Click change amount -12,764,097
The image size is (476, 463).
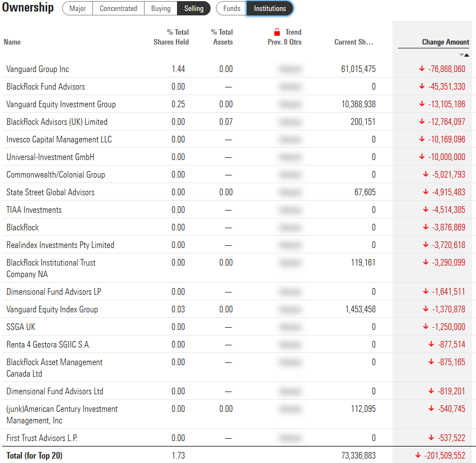446,122
